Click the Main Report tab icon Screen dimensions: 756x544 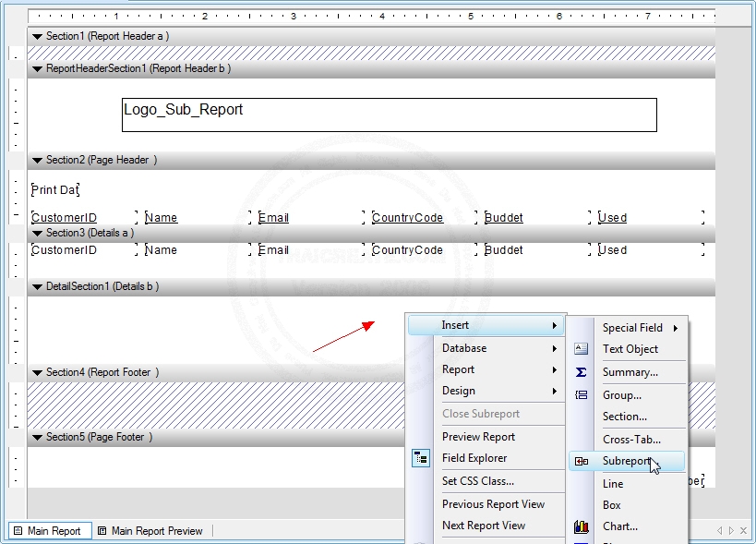point(18,531)
